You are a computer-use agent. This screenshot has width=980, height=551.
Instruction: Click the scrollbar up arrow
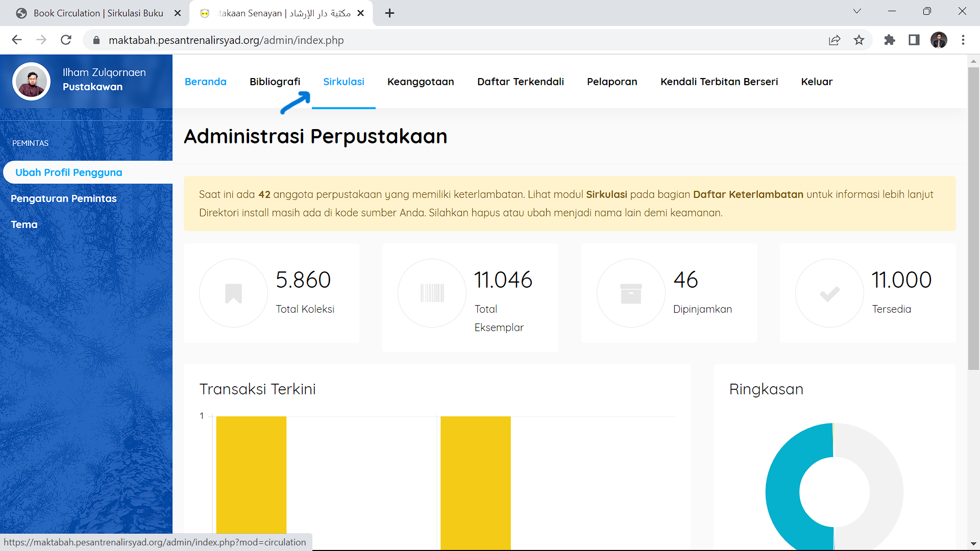pyautogui.click(x=973, y=61)
